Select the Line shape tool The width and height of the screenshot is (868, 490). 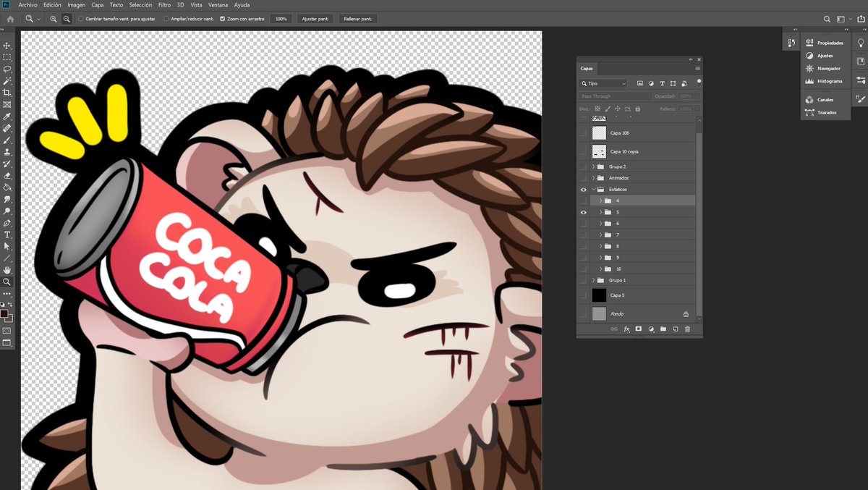[7, 258]
